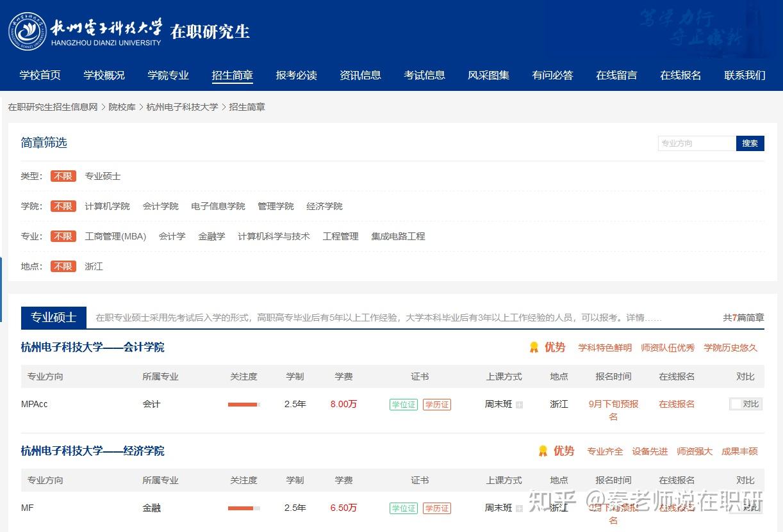Click the 学历证 badge in the MF row
Viewport: 783px width, 532px height.
coord(437,508)
